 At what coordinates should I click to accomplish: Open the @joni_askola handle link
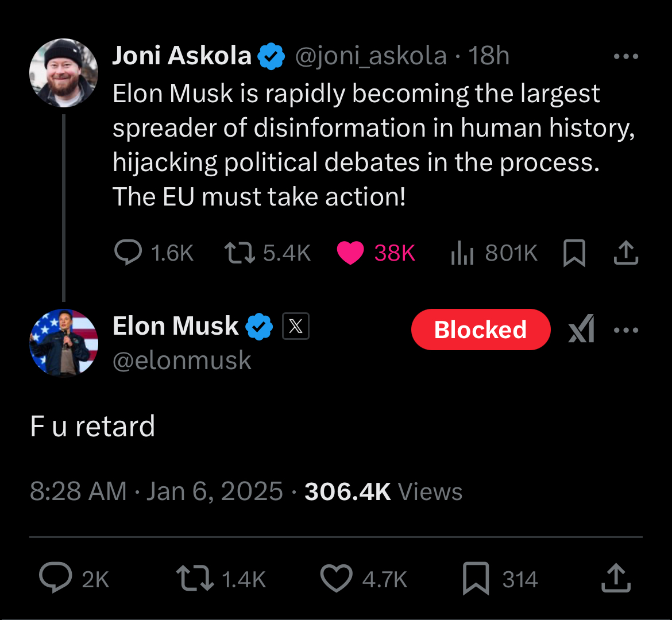(370, 56)
